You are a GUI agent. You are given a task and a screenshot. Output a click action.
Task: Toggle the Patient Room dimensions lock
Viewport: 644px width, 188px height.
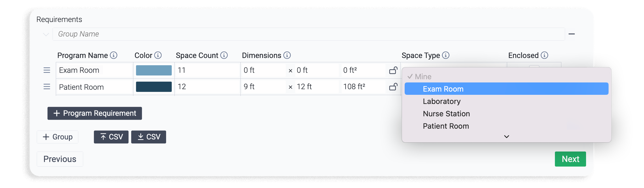(x=393, y=87)
